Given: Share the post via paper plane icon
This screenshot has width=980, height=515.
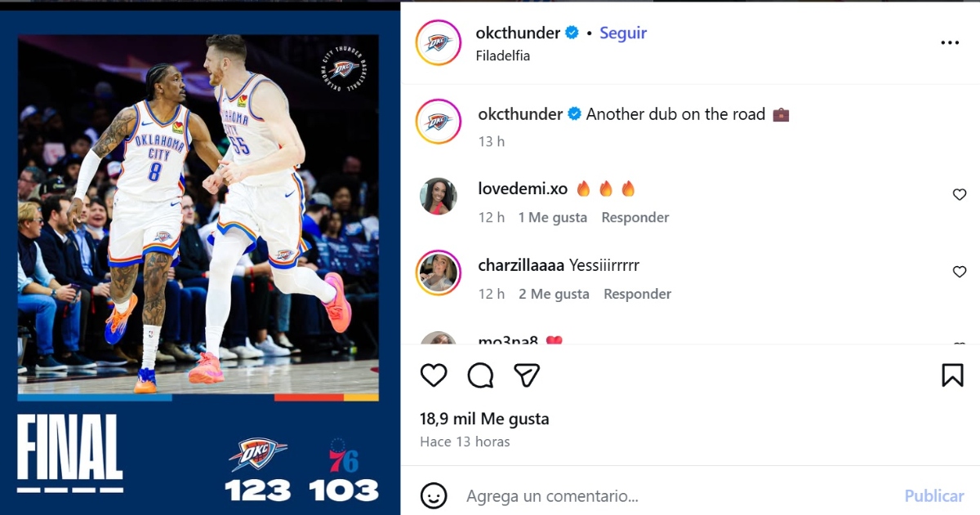Looking at the screenshot, I should coord(527,375).
